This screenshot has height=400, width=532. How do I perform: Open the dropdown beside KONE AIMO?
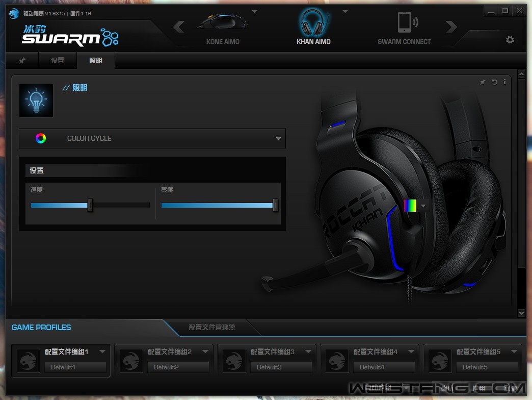tap(254, 12)
